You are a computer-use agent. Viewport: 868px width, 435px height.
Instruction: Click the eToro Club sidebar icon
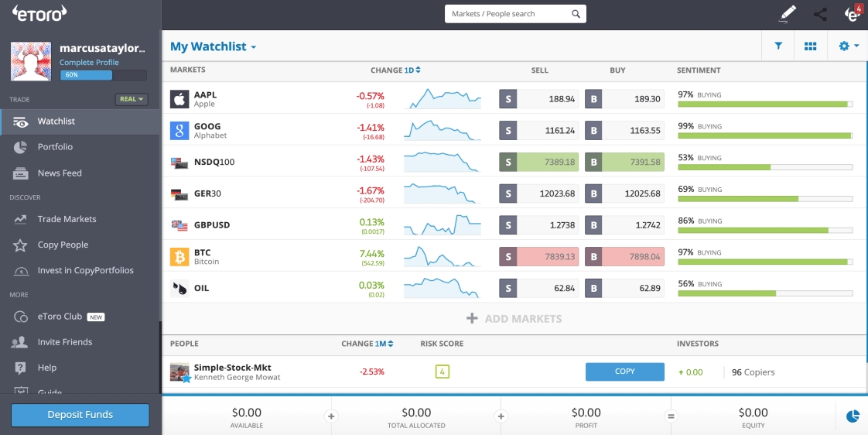click(20, 317)
